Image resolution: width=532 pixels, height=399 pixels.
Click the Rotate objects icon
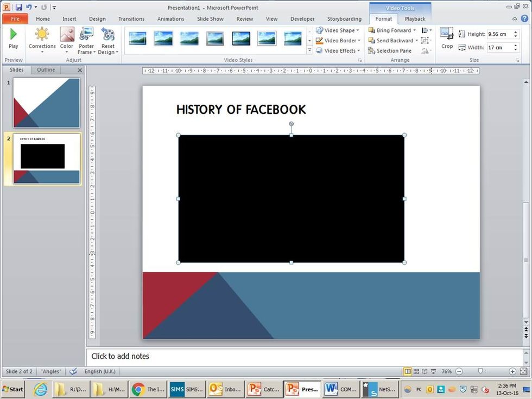point(426,50)
